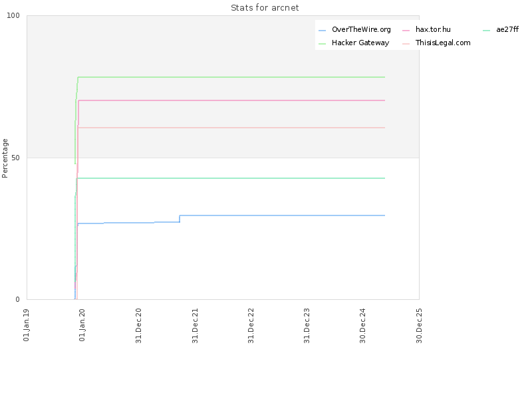Click the Hacker Gateway light green swatch
Viewport: 532px width, 399px height.
point(323,44)
